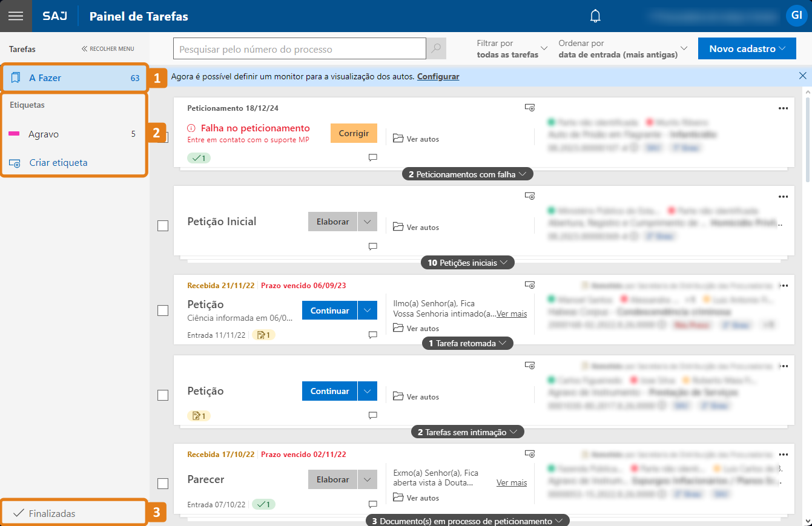Screen dimensions: 812x526
Task: Click GI user avatar
Action: coord(795,16)
